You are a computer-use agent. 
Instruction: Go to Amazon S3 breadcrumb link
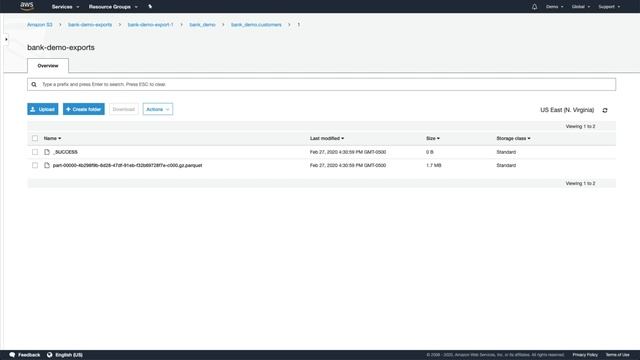click(40, 25)
